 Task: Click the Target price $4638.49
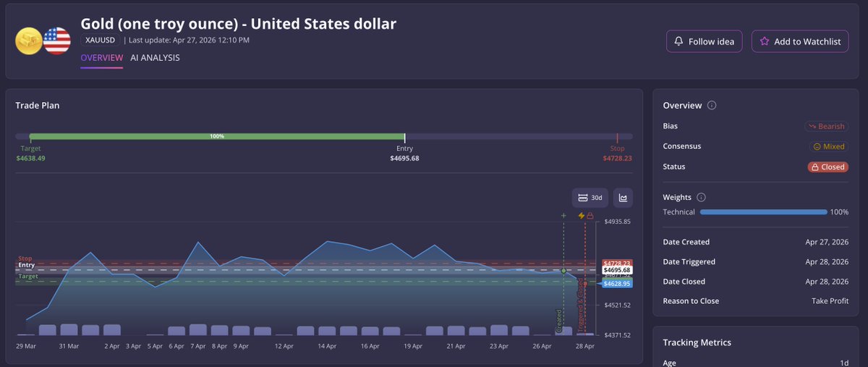pos(30,158)
